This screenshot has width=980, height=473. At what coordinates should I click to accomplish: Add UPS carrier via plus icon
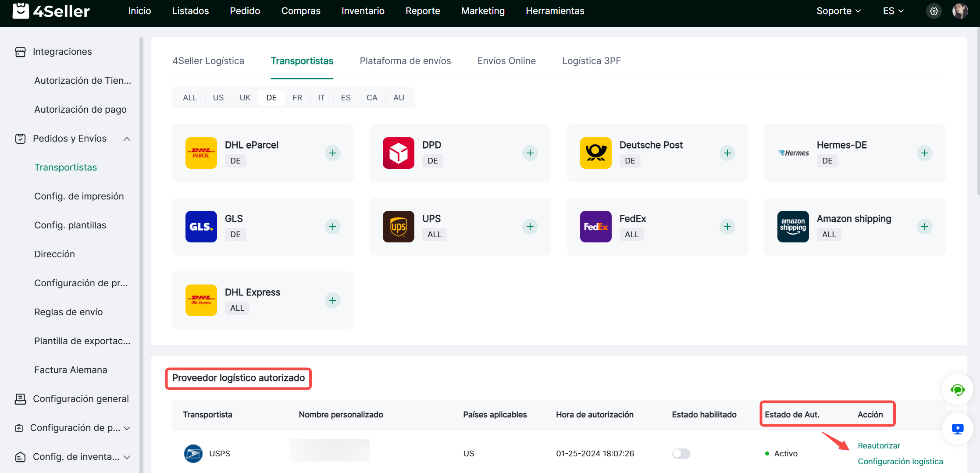tap(530, 227)
